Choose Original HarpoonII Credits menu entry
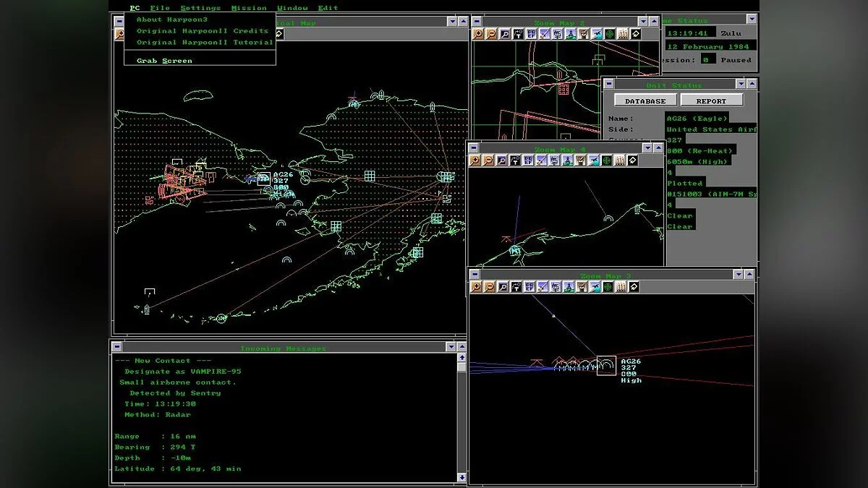The height and width of the screenshot is (488, 868). tap(203, 30)
